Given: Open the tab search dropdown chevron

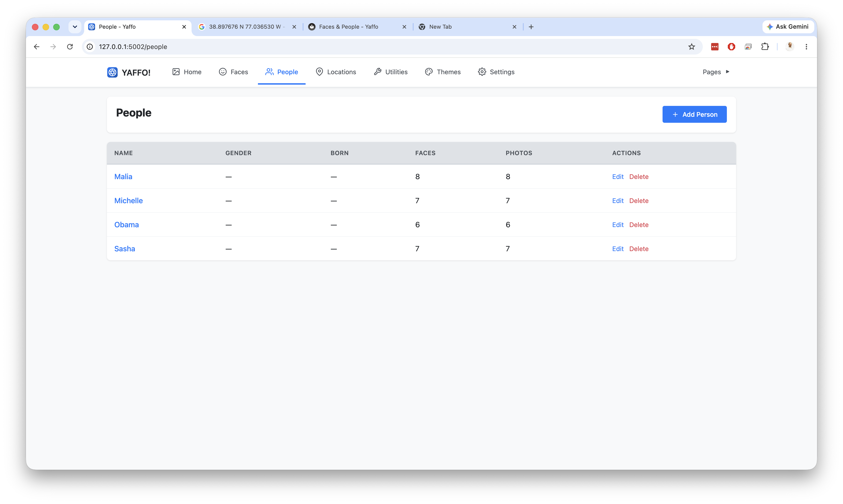Looking at the screenshot, I should click(x=75, y=27).
